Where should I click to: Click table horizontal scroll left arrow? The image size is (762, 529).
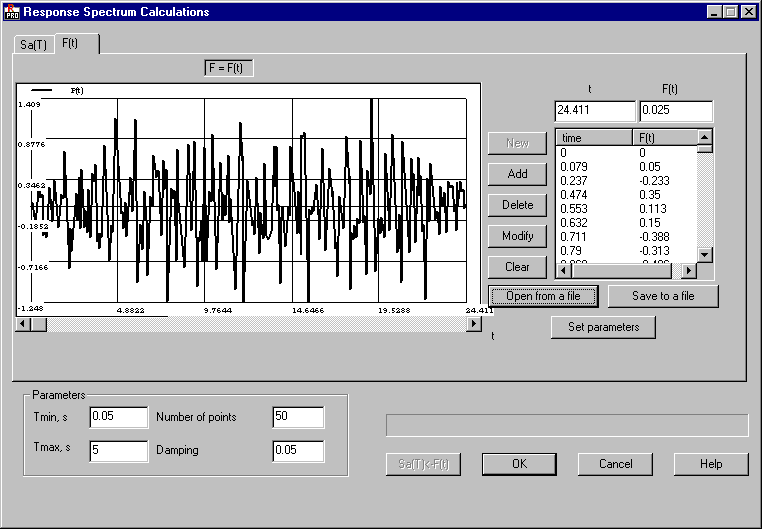[x=564, y=270]
